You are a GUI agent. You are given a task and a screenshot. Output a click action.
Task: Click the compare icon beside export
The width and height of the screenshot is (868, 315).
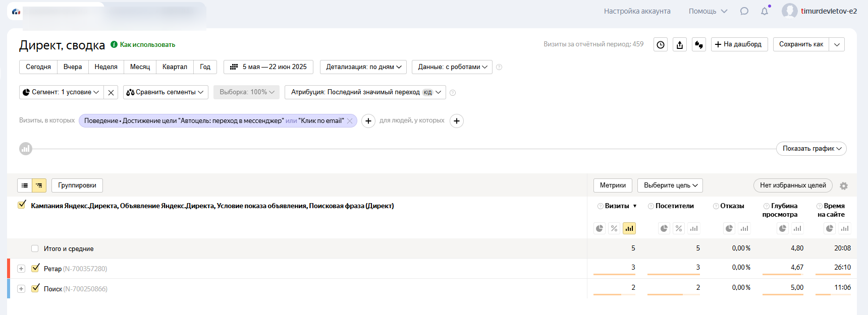click(699, 44)
